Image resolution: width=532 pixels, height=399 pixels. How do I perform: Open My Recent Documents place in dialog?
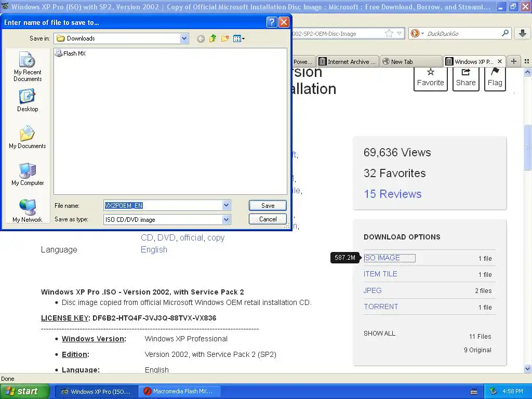point(28,66)
